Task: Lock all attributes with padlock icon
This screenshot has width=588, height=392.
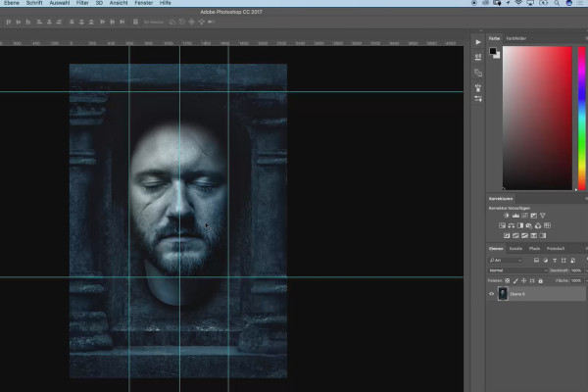Action: (x=540, y=280)
